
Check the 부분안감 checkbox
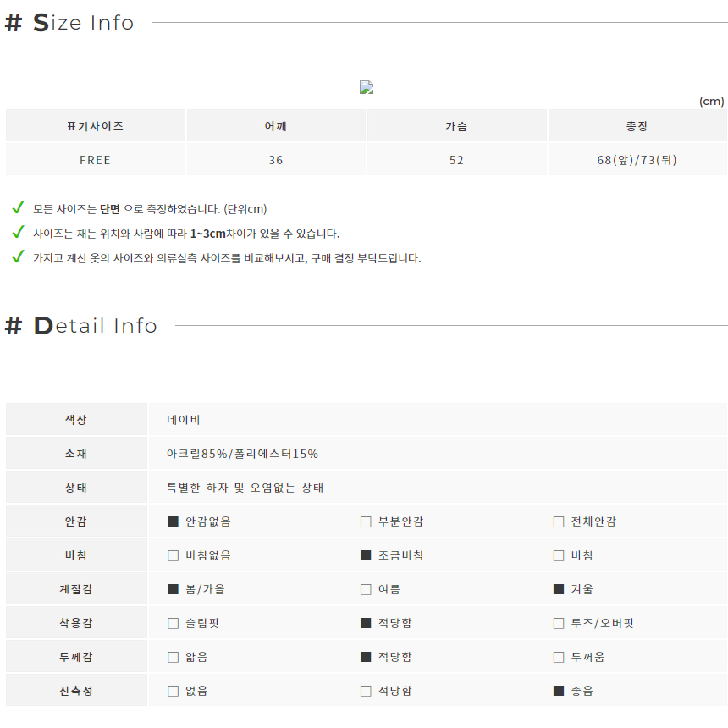366,521
